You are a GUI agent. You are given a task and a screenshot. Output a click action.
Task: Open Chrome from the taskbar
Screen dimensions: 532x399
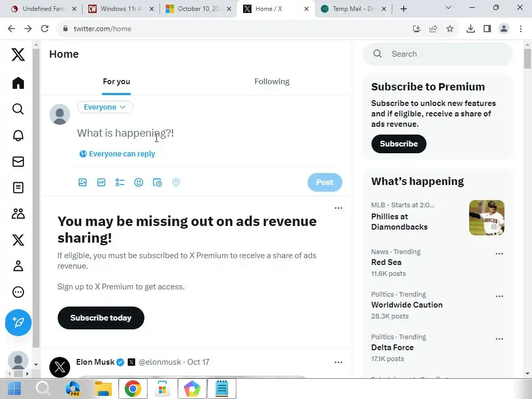coord(132,389)
